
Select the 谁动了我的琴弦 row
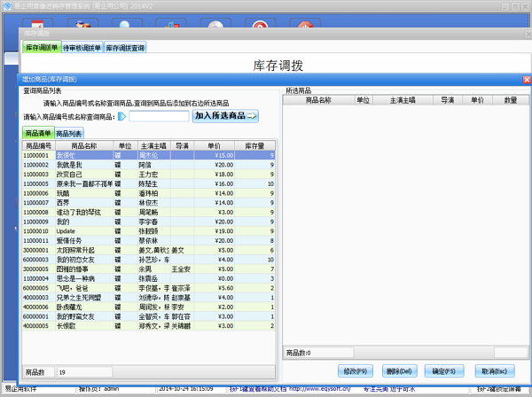click(x=149, y=212)
